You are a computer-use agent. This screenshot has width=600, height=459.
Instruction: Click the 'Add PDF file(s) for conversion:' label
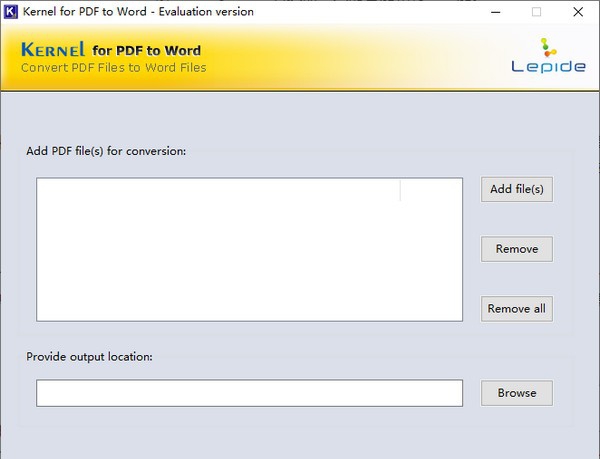(106, 151)
